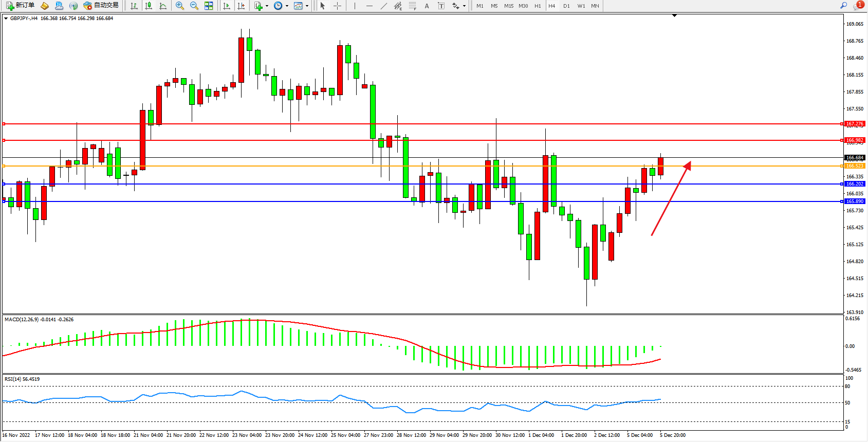Switch chart to bar chart mode
This screenshot has width=868, height=442.
134,6
